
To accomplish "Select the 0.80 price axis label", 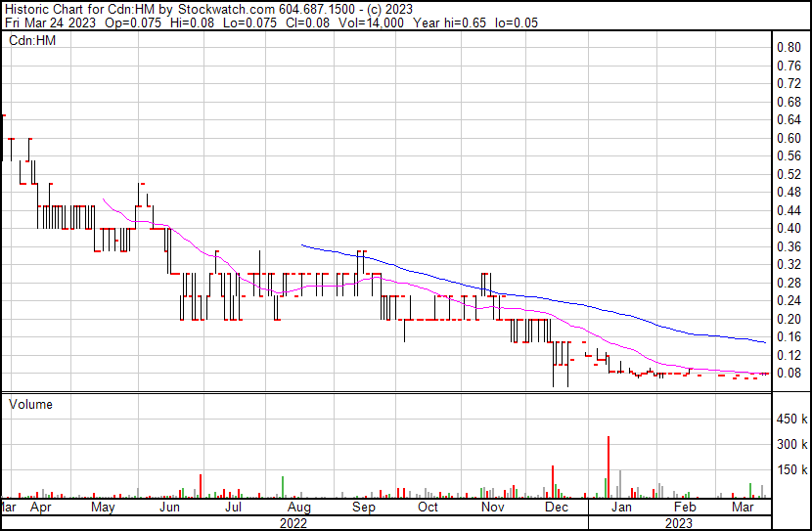I will (789, 48).
